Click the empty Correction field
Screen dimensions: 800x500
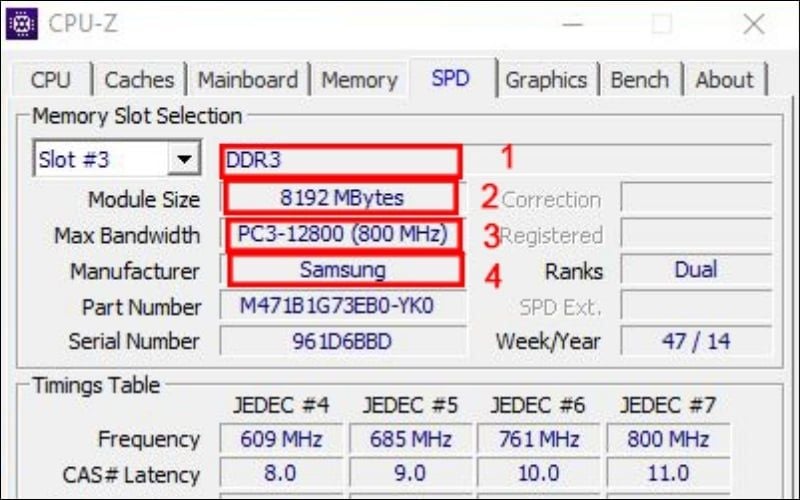696,197
